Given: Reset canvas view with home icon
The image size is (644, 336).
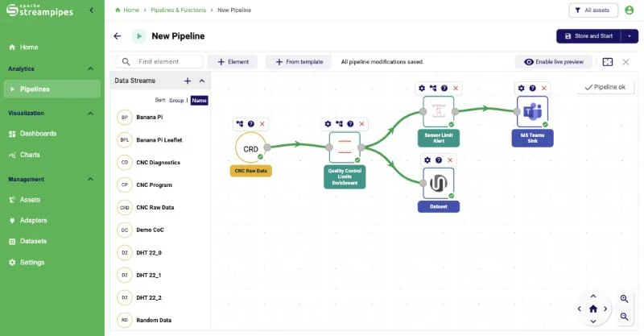Looking at the screenshot, I should tap(593, 309).
